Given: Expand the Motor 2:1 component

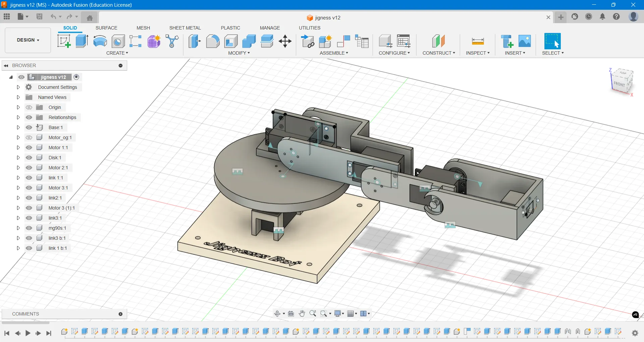Looking at the screenshot, I should click(18, 168).
